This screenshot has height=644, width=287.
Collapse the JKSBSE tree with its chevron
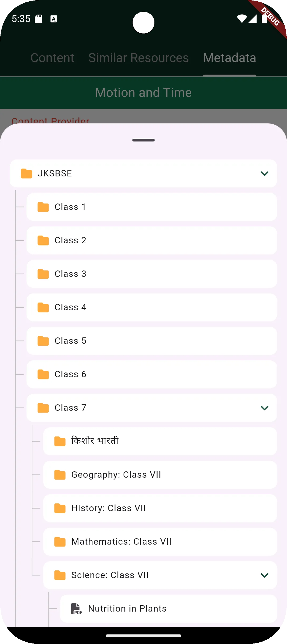(264, 173)
